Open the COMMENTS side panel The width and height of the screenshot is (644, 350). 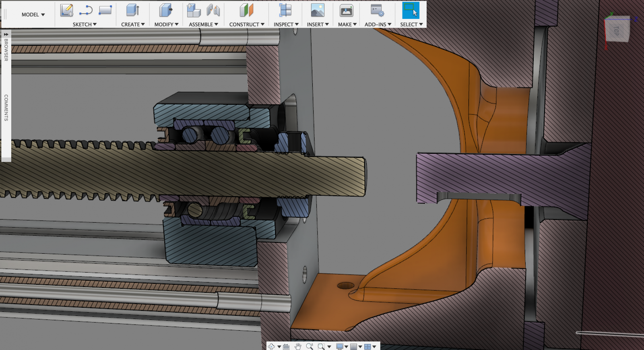(6, 108)
